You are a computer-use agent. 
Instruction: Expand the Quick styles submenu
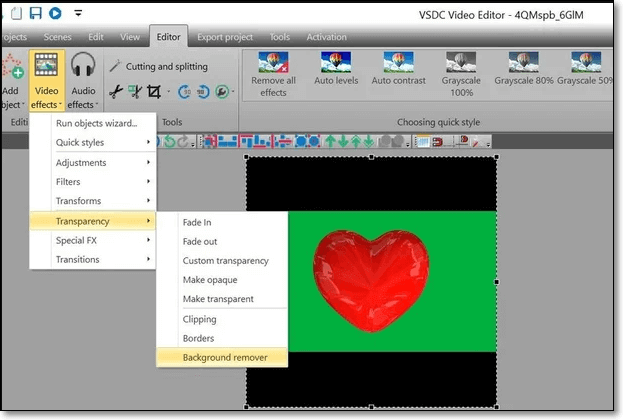point(92,143)
